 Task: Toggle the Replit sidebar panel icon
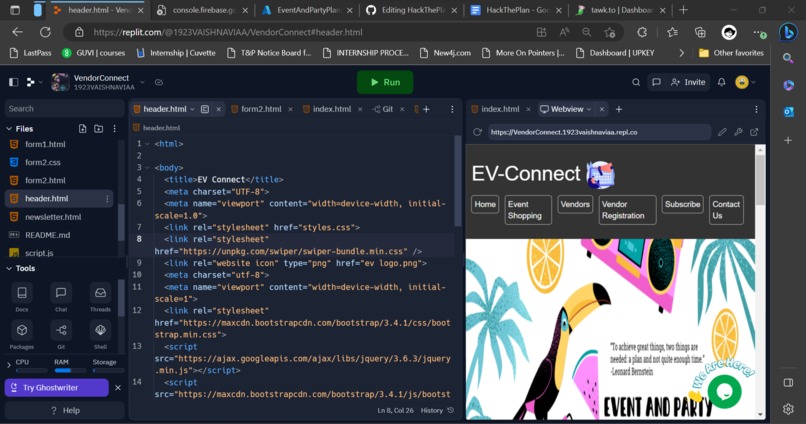tap(14, 82)
